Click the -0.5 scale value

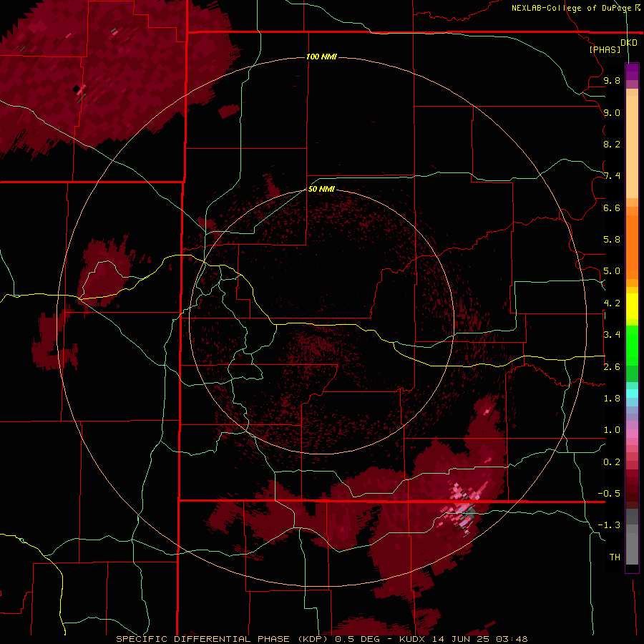[x=609, y=494]
